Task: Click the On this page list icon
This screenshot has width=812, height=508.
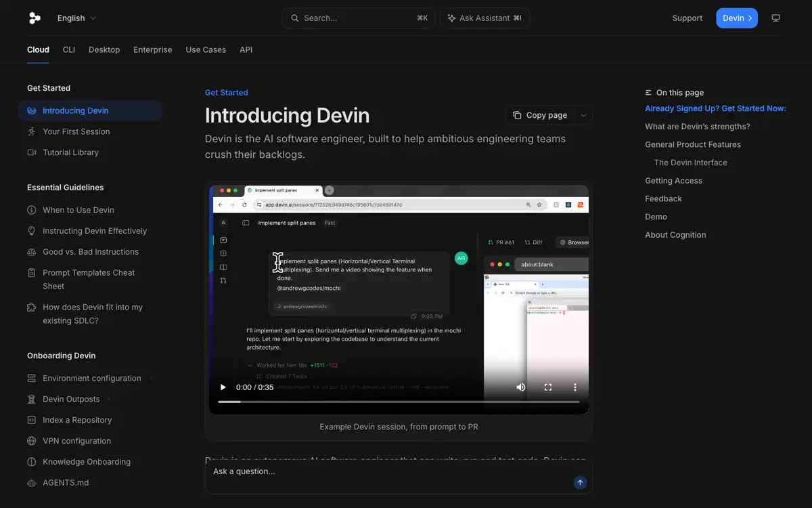Action: 649,93
